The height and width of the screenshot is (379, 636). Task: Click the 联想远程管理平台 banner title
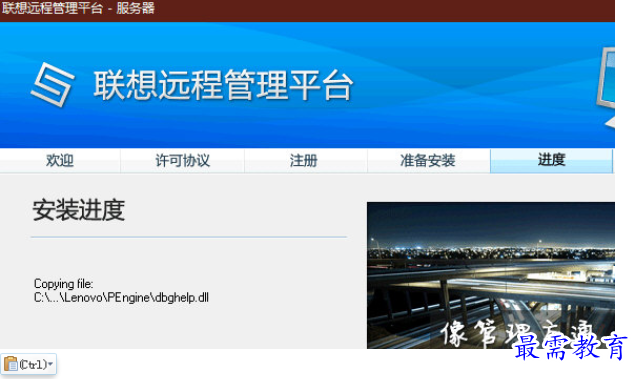pos(223,85)
